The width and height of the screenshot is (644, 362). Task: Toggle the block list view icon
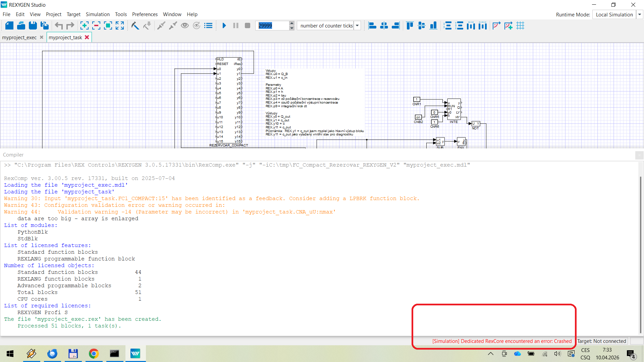208,25
